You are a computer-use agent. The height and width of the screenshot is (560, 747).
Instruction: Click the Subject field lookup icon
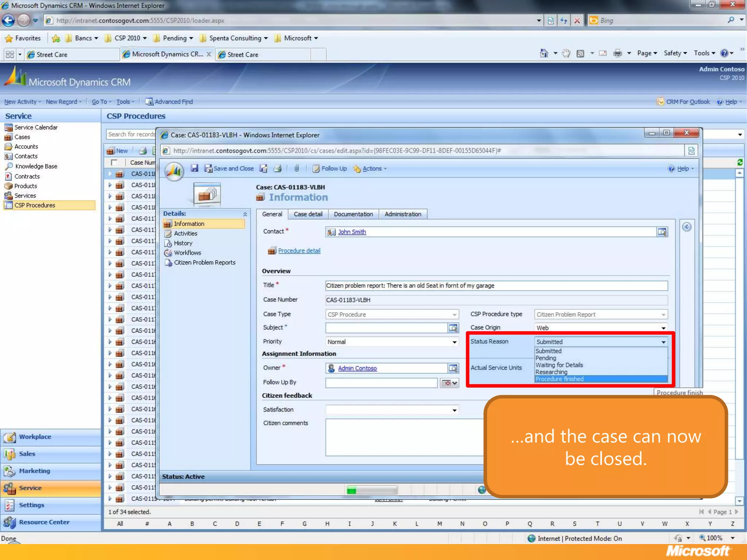click(x=453, y=328)
